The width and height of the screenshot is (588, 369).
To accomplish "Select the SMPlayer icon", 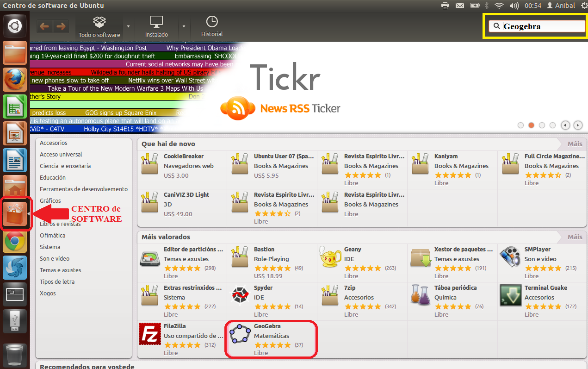I will [x=510, y=257].
